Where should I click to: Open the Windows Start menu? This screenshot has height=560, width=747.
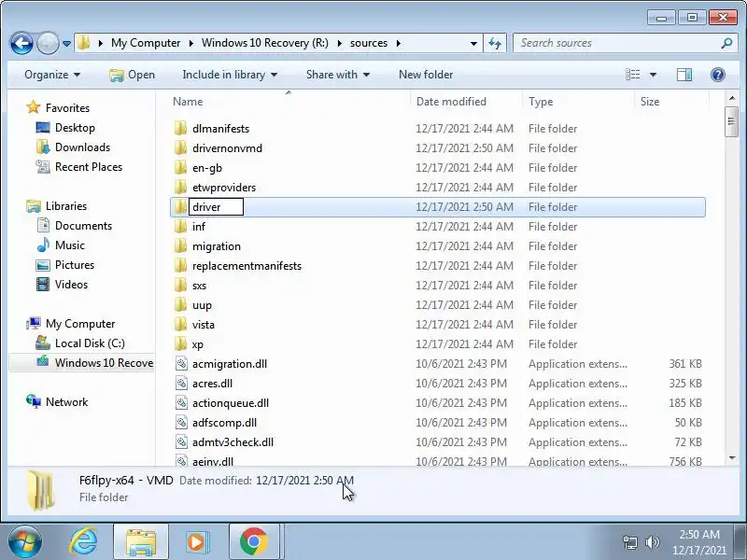pos(25,541)
